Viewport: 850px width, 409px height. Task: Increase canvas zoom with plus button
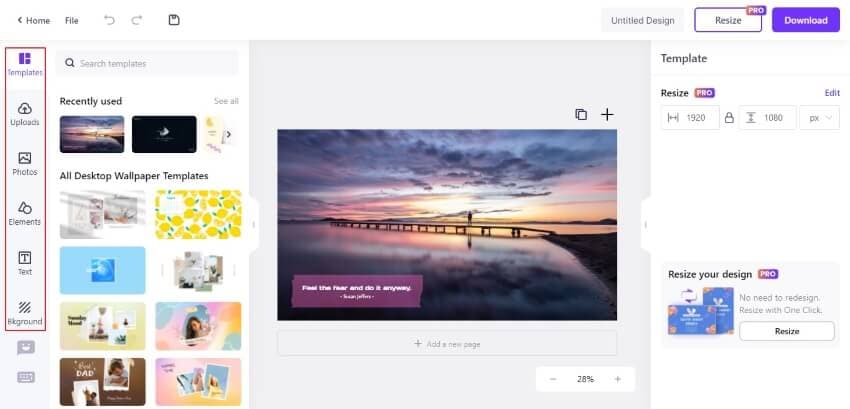(617, 379)
